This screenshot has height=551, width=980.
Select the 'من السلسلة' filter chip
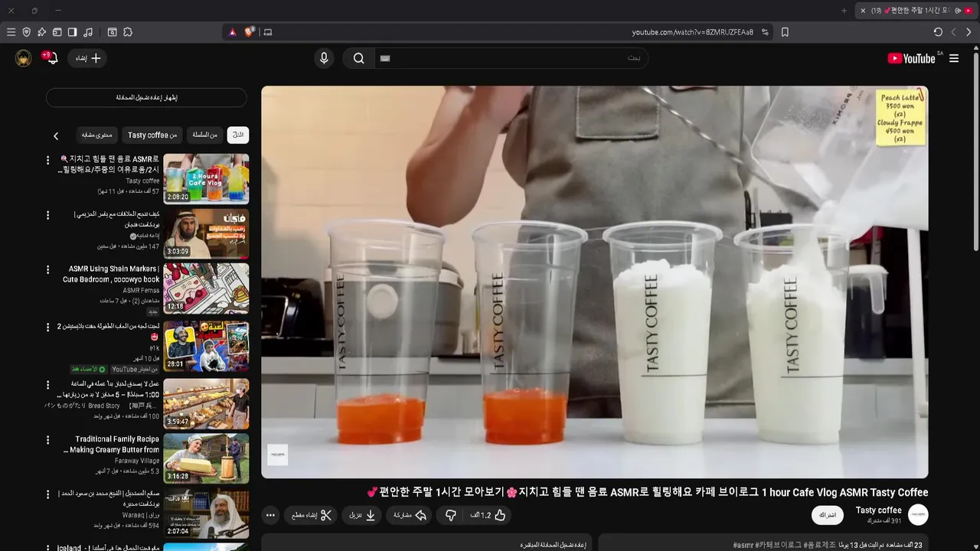tap(204, 135)
